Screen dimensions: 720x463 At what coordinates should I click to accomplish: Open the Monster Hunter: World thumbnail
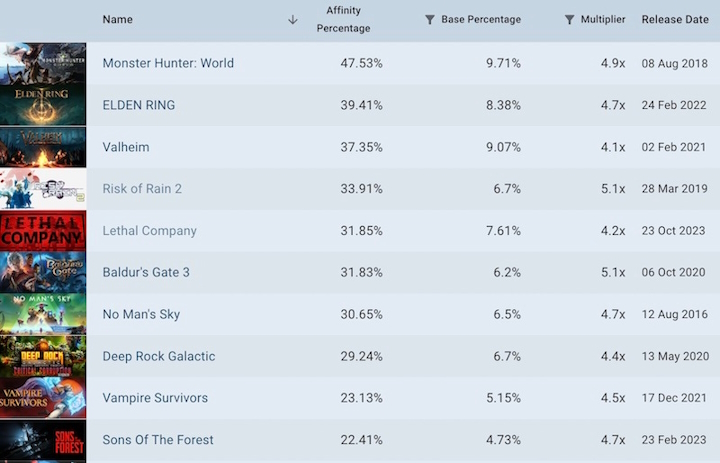(x=43, y=63)
